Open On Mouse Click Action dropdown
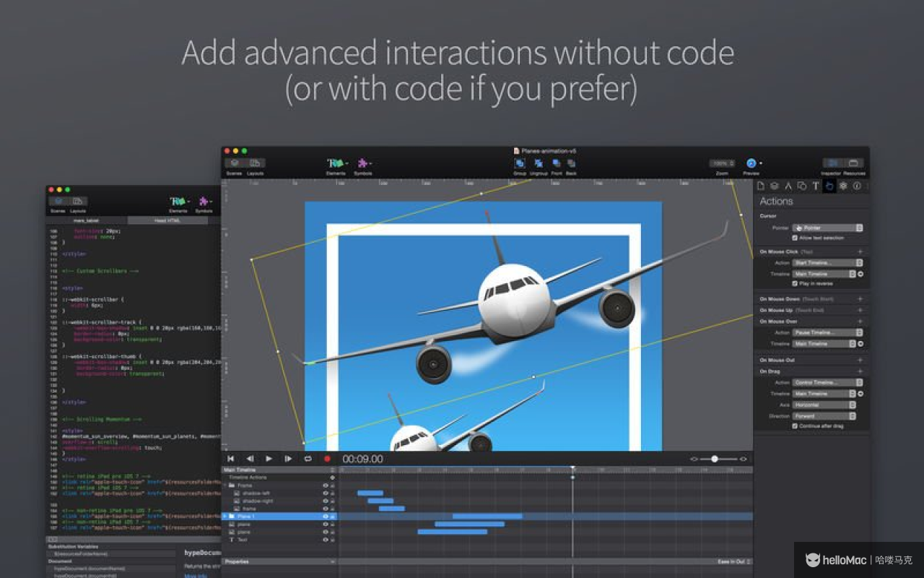924x578 pixels. point(827,263)
